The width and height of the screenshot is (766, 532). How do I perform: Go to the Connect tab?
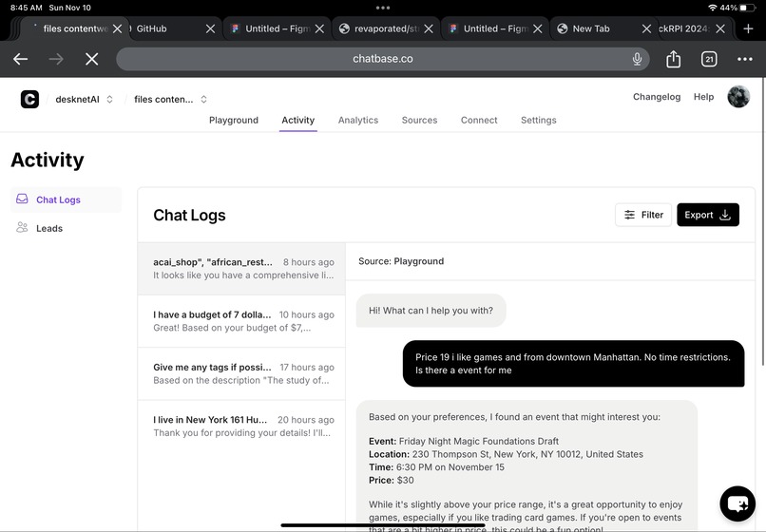(479, 121)
